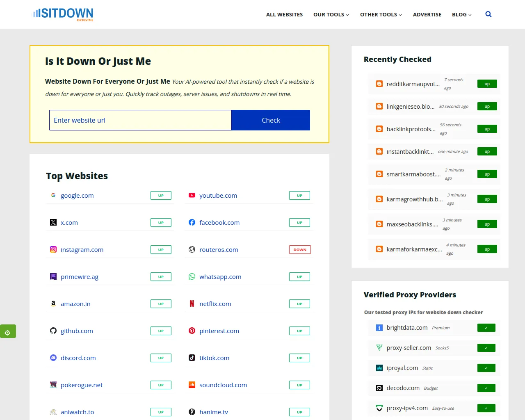Viewport: 525px width, 420px height.
Task: Open the Advertise menu item
Action: click(427, 14)
